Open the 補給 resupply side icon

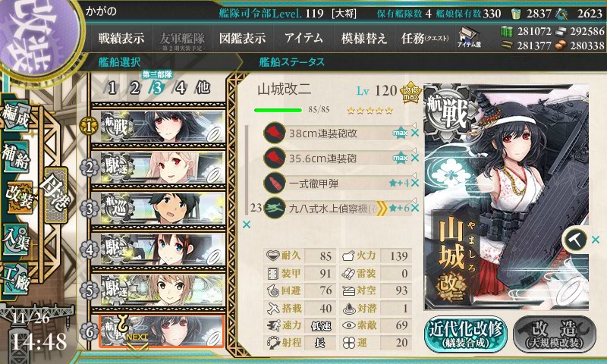click(16, 156)
